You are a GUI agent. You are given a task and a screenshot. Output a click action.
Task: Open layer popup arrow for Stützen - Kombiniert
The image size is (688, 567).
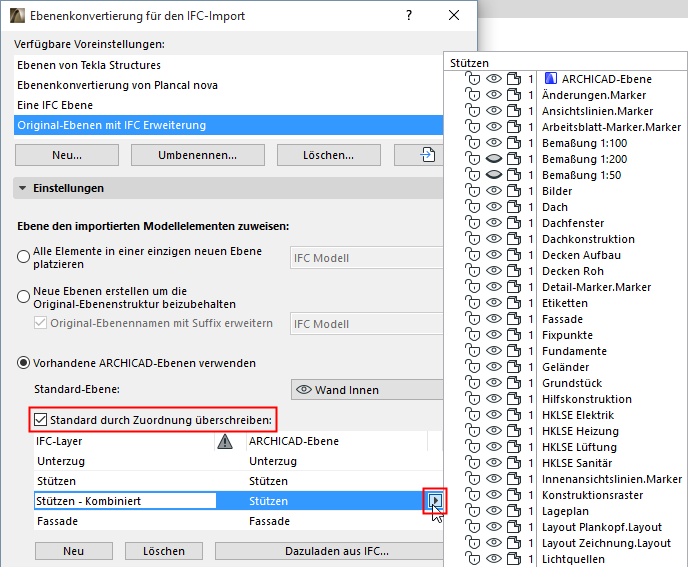(435, 501)
